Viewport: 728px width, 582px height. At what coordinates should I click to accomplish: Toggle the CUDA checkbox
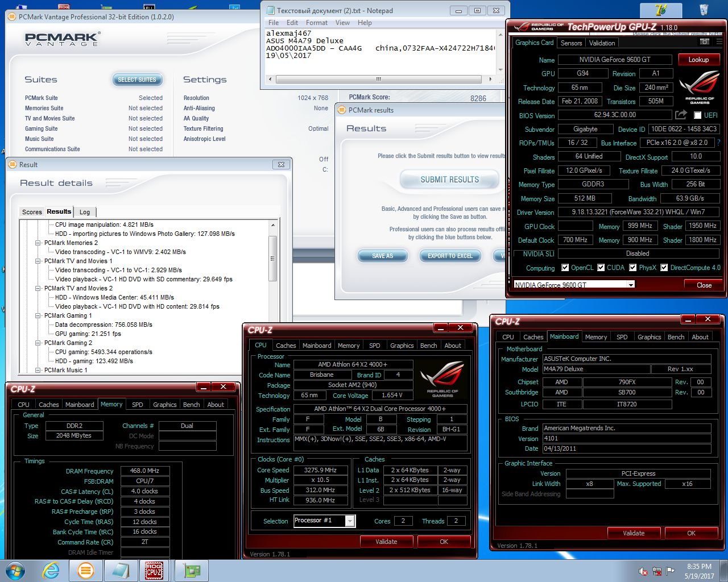[x=601, y=267]
